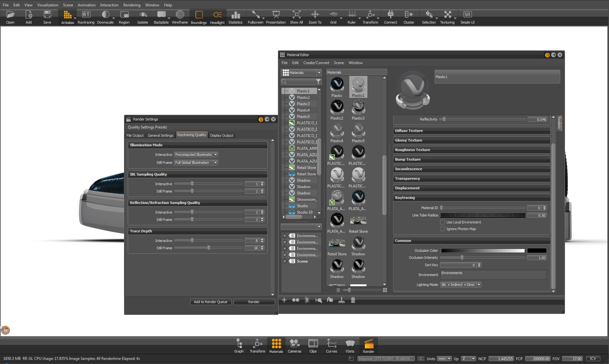
Task: Toggle Headlight toolbar icon
Action: coord(217,17)
